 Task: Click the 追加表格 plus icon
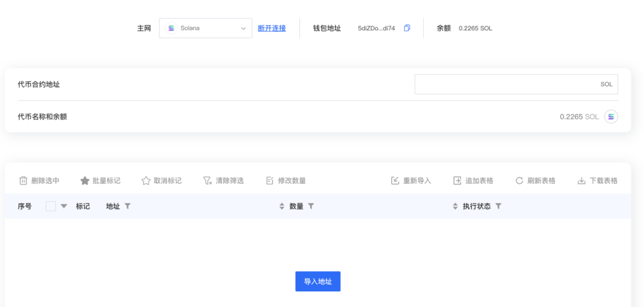(457, 181)
